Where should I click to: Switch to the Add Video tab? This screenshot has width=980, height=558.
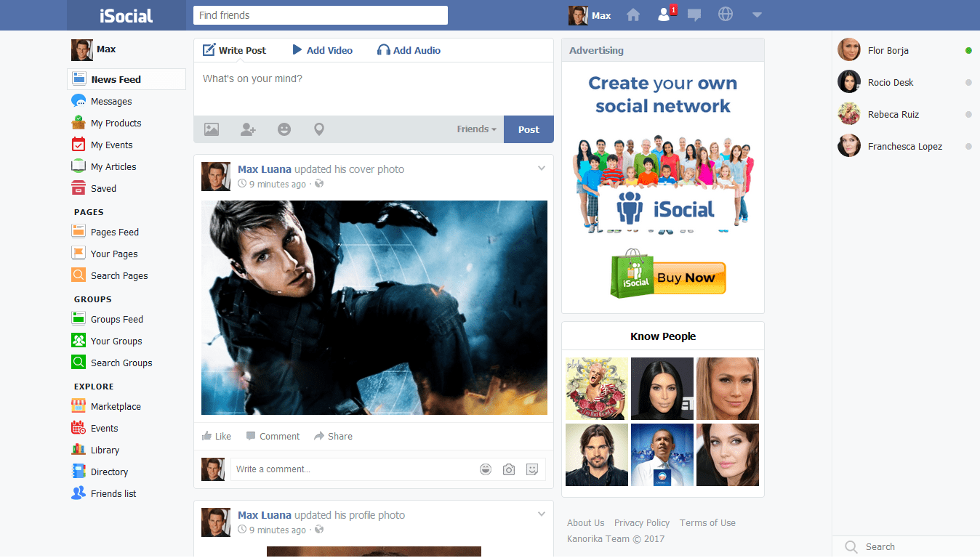click(x=322, y=49)
